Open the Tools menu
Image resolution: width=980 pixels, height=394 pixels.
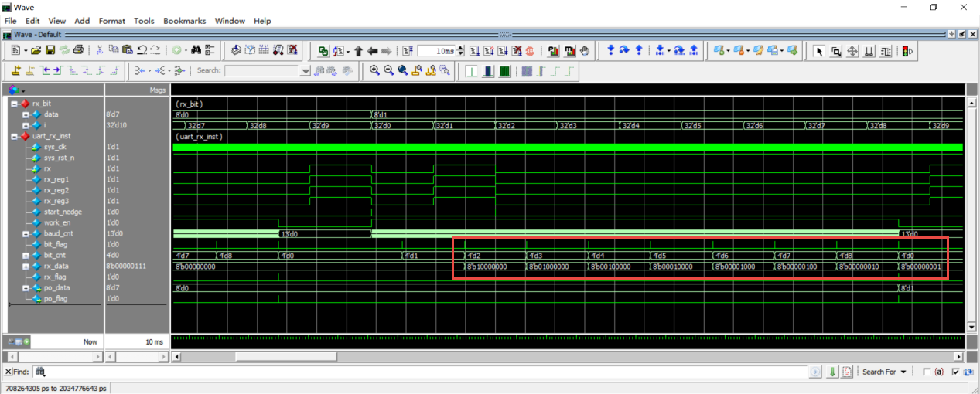point(144,21)
